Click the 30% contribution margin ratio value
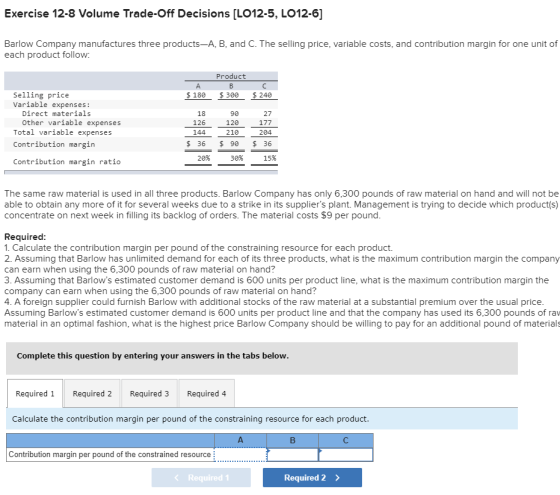Image resolution: width=560 pixels, height=495 pixels. pos(236,158)
